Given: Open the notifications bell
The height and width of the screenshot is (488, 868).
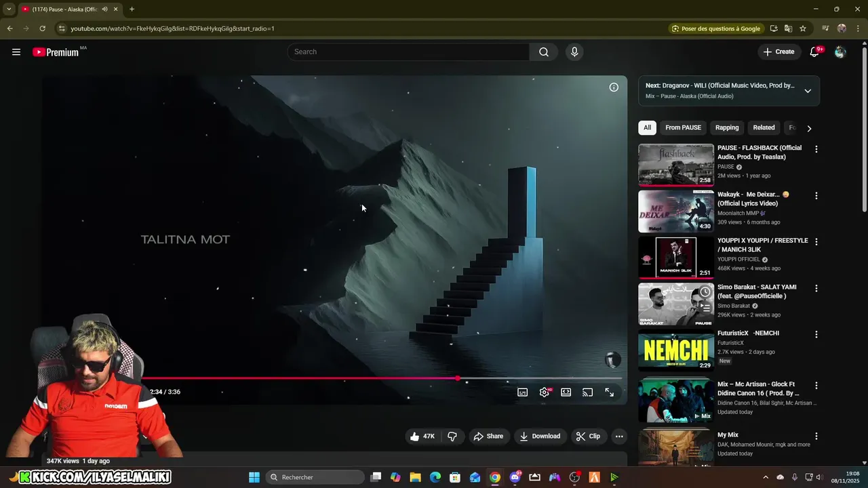Looking at the screenshot, I should 815,52.
